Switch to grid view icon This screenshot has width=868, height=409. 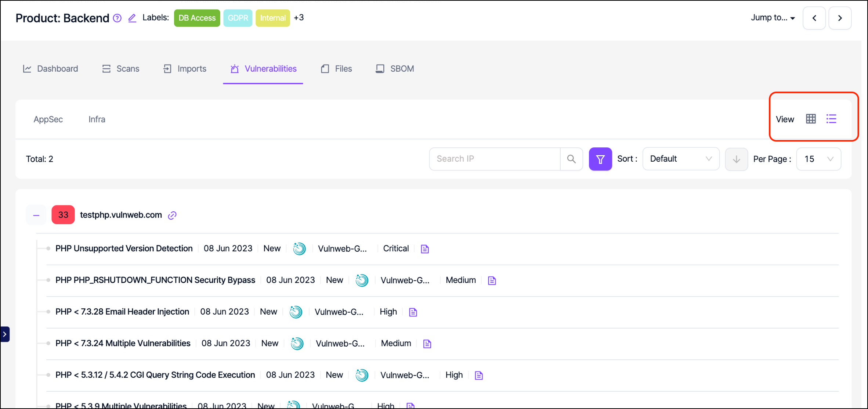[811, 119]
